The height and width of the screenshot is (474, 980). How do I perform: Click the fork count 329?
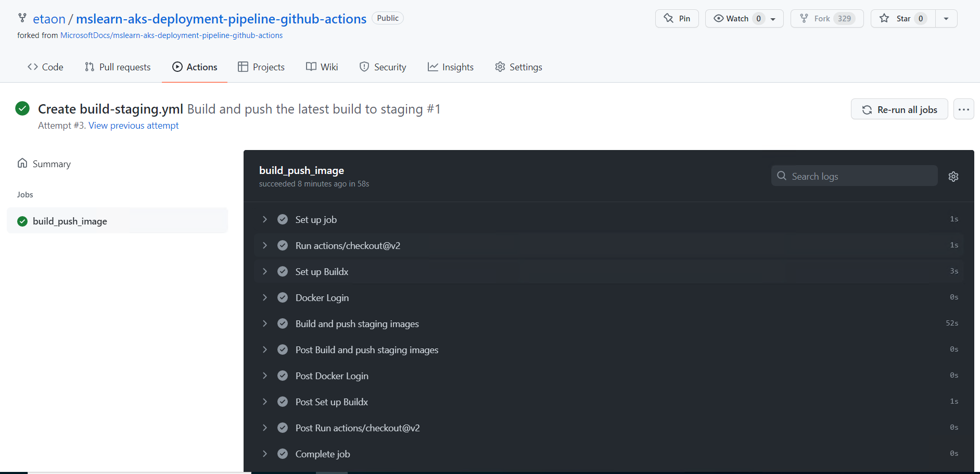tap(844, 19)
